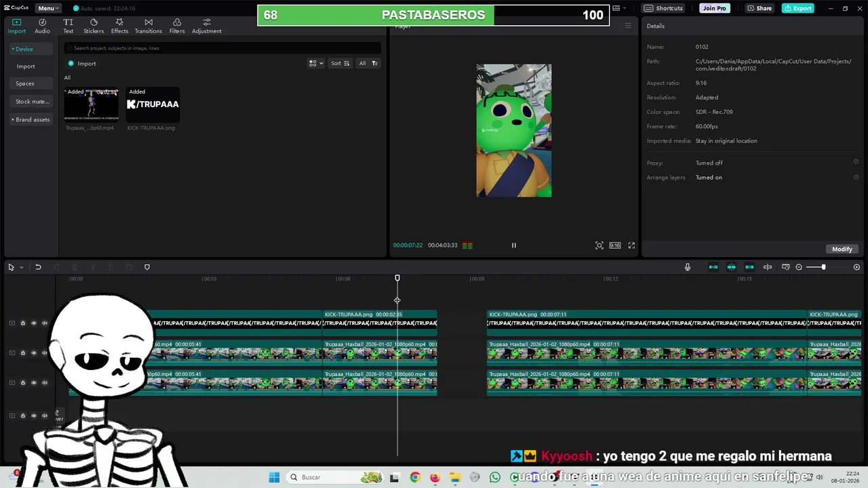Expand the select tool dropdown arrow
868x488 pixels.
tap(21, 267)
